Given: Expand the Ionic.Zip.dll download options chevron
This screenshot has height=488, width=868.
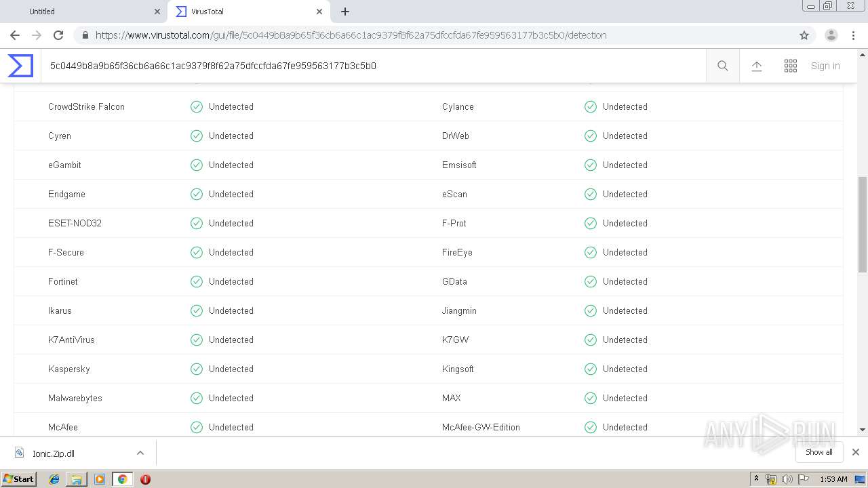Looking at the screenshot, I should (140, 453).
